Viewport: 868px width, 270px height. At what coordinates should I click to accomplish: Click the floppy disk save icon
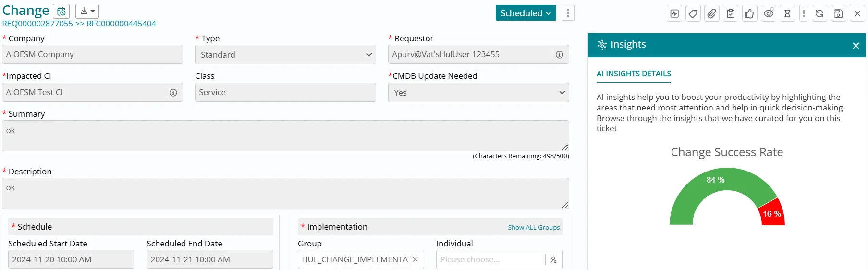pyautogui.click(x=838, y=13)
